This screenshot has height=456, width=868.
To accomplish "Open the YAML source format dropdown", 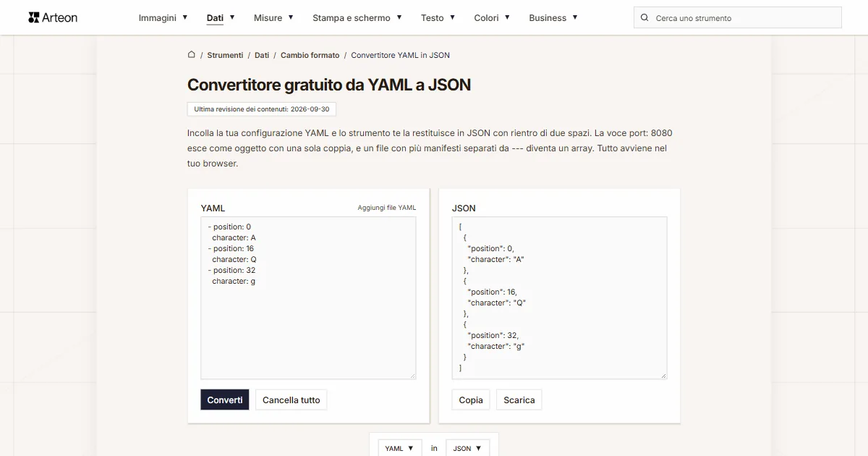I will pyautogui.click(x=400, y=448).
